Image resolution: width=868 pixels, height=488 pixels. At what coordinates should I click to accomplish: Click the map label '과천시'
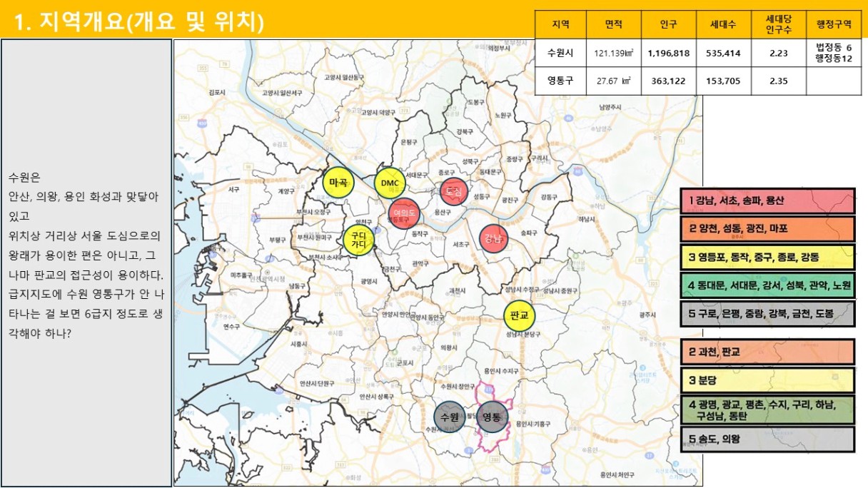tap(458, 290)
